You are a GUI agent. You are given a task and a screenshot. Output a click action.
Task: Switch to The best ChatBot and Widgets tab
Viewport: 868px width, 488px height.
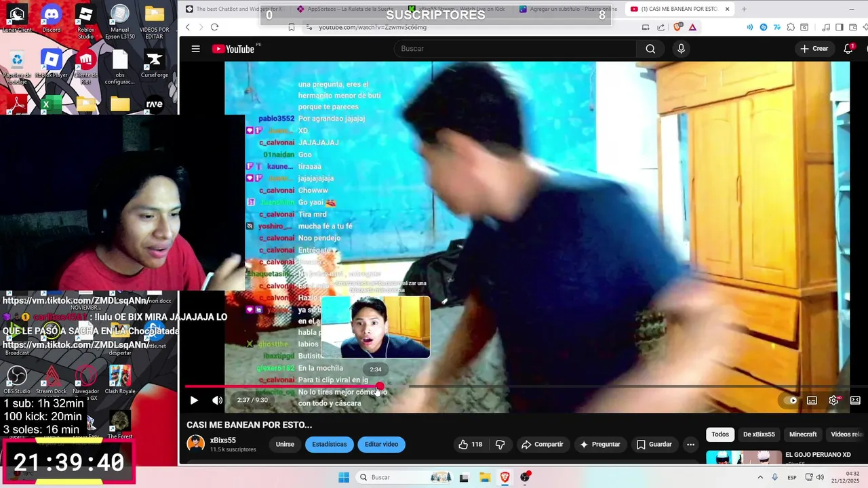point(234,9)
